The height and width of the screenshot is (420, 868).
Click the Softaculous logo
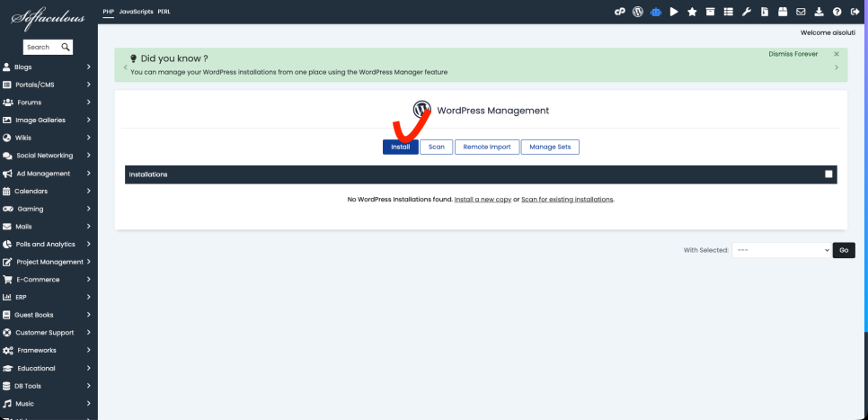[49, 17]
